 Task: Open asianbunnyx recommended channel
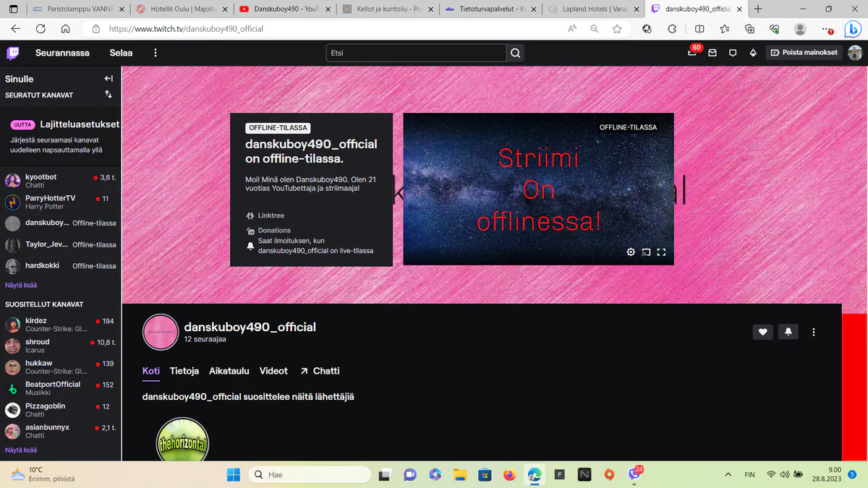[61, 431]
